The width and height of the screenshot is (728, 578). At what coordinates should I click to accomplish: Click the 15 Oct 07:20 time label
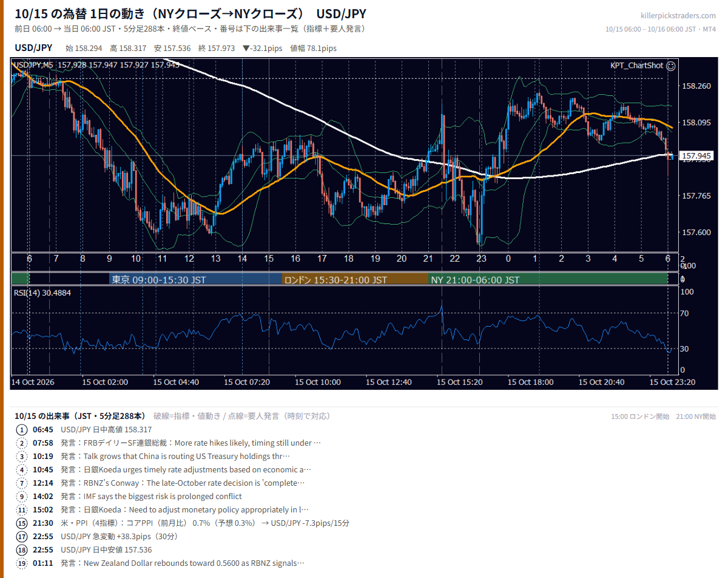(x=247, y=382)
